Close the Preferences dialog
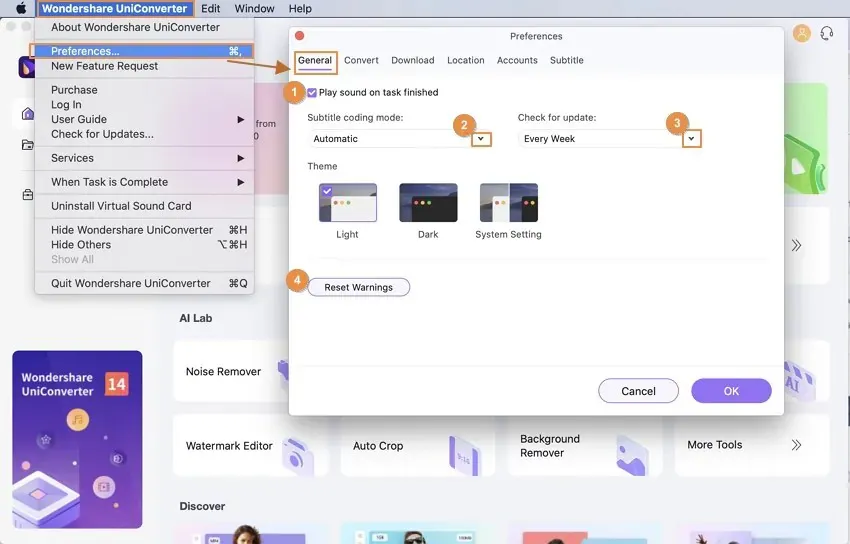The width and height of the screenshot is (850, 544). [299, 36]
